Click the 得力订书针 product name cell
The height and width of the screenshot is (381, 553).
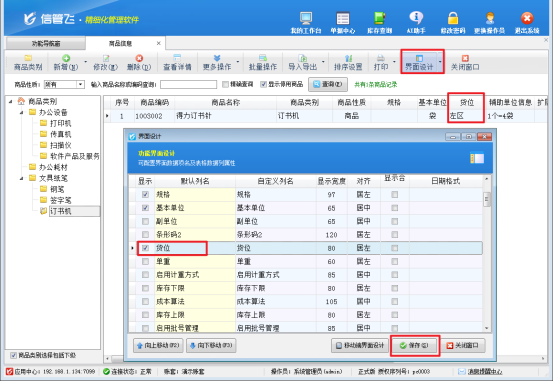(x=226, y=116)
